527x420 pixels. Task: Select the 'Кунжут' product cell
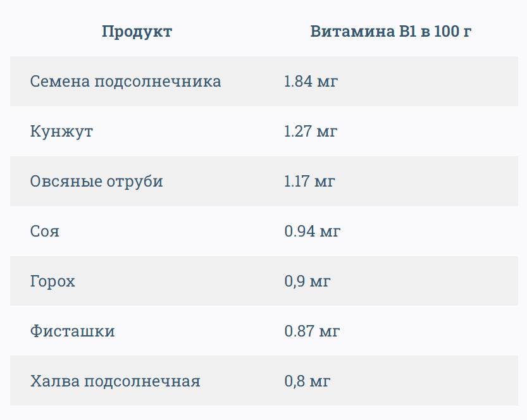61,132
